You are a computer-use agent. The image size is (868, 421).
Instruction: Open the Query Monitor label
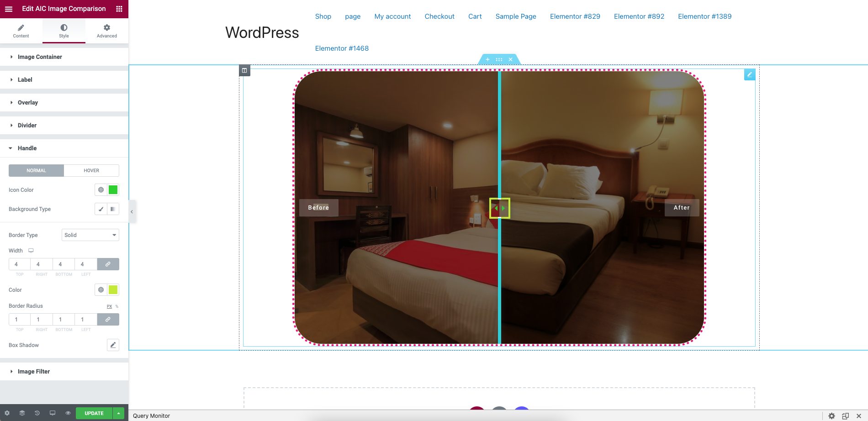(151, 416)
